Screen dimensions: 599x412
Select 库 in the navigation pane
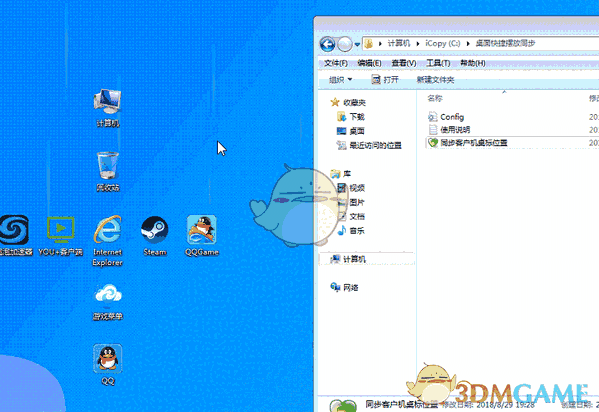341,174
